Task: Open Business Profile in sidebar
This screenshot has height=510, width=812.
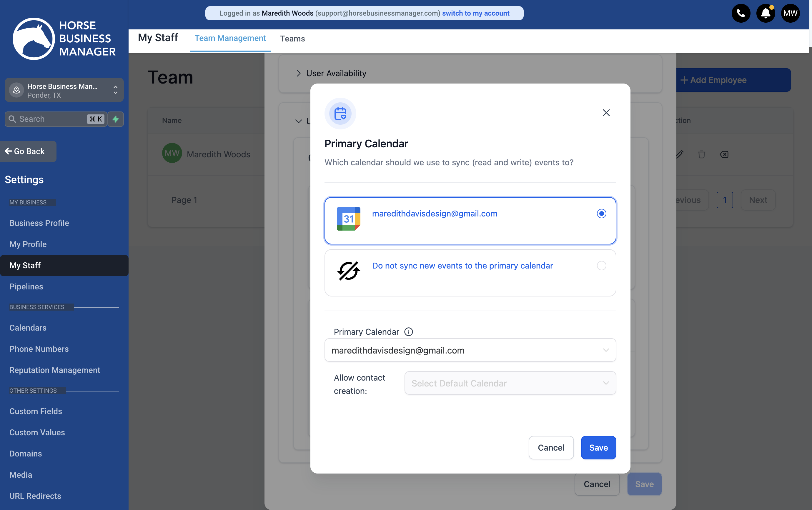Action: (x=39, y=223)
